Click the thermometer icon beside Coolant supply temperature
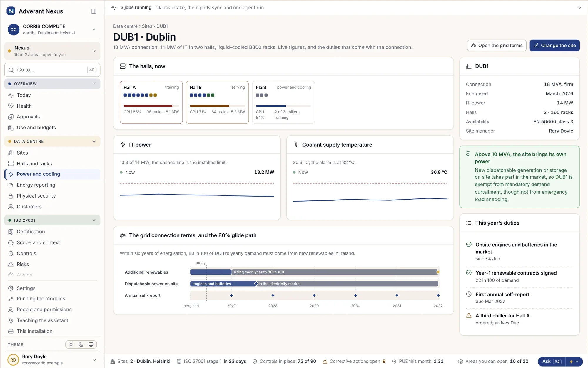This screenshot has width=588, height=368. (x=296, y=145)
